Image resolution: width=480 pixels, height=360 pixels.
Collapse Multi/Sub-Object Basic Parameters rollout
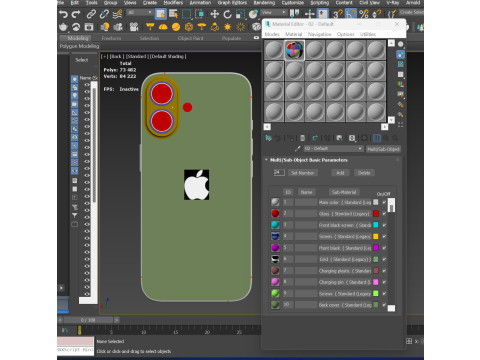[308, 160]
